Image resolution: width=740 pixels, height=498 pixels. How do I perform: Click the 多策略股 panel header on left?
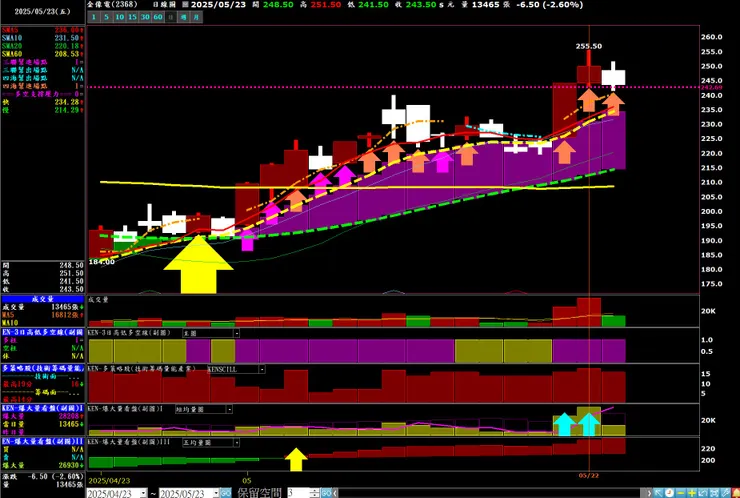43,368
